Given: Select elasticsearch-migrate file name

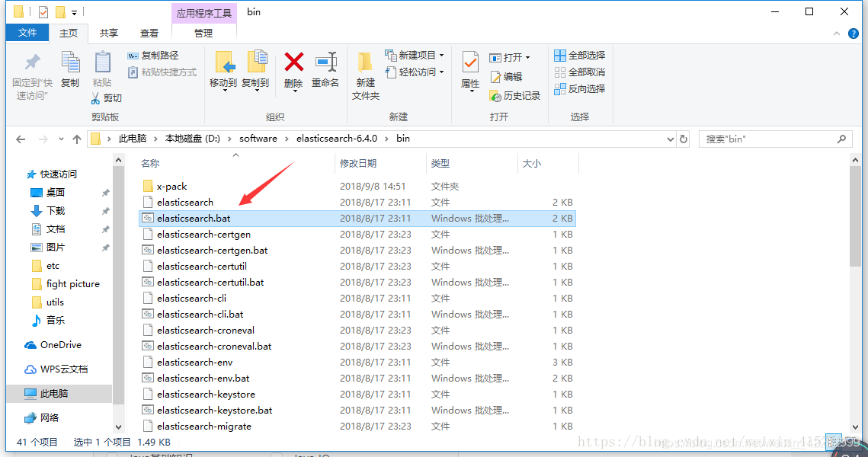Looking at the screenshot, I should pos(203,427).
